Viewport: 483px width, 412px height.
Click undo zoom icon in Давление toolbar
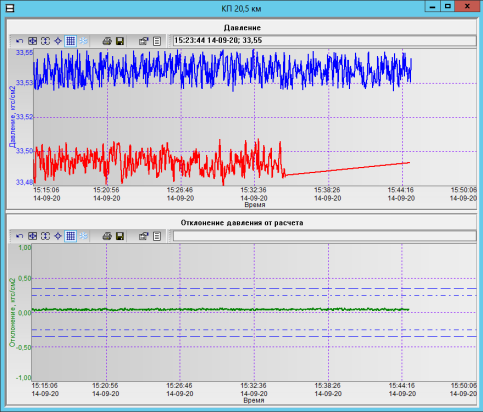pos(19,41)
